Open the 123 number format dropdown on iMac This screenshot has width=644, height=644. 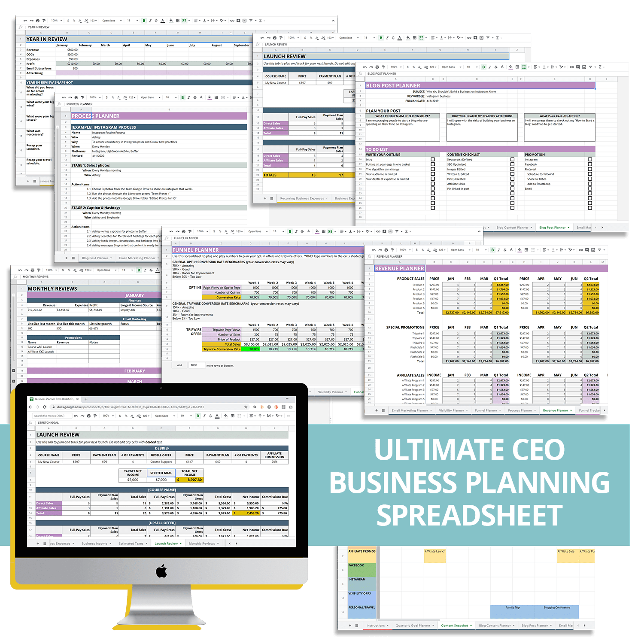point(146,416)
